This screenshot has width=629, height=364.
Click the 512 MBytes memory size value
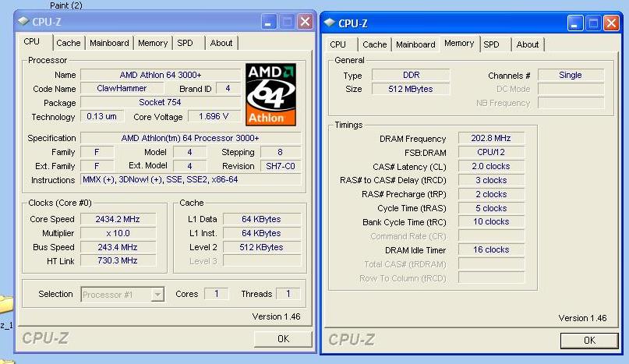411,89
